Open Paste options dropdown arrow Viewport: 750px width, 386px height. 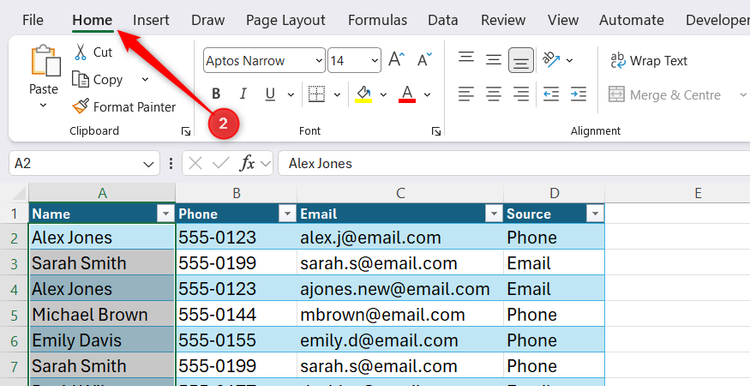coord(43,106)
